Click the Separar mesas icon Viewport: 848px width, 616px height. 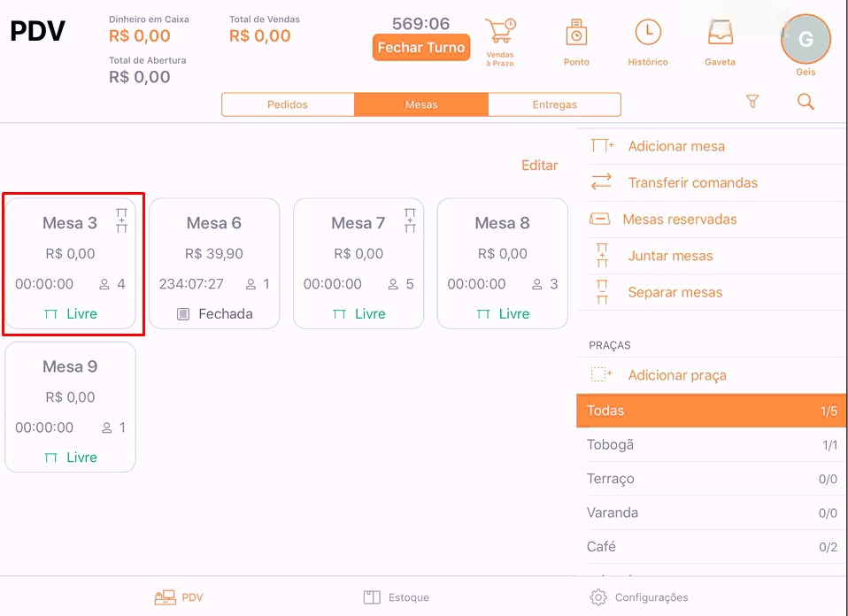602,292
